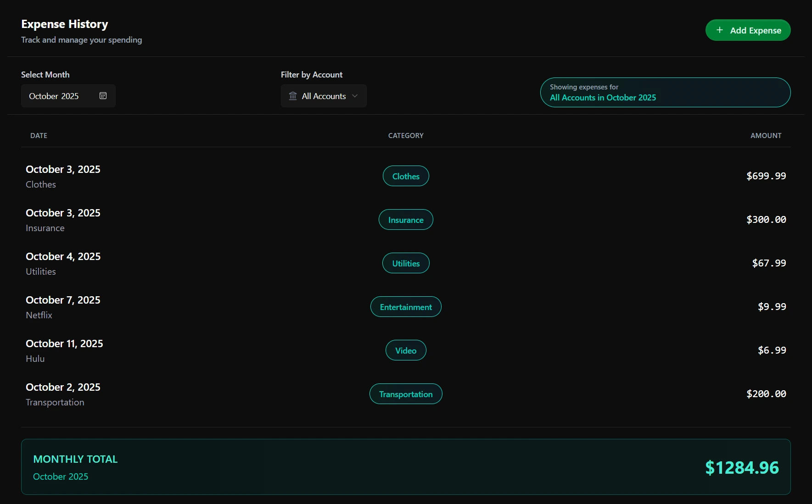Image resolution: width=812 pixels, height=504 pixels.
Task: Click the Monthly Total summary card
Action: coord(406,466)
